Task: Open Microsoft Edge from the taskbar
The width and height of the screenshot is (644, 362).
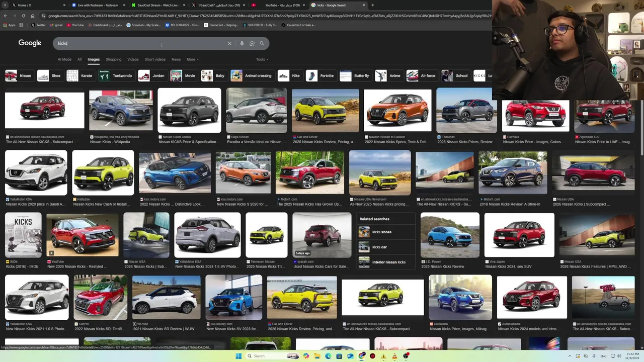Action: coord(328,356)
